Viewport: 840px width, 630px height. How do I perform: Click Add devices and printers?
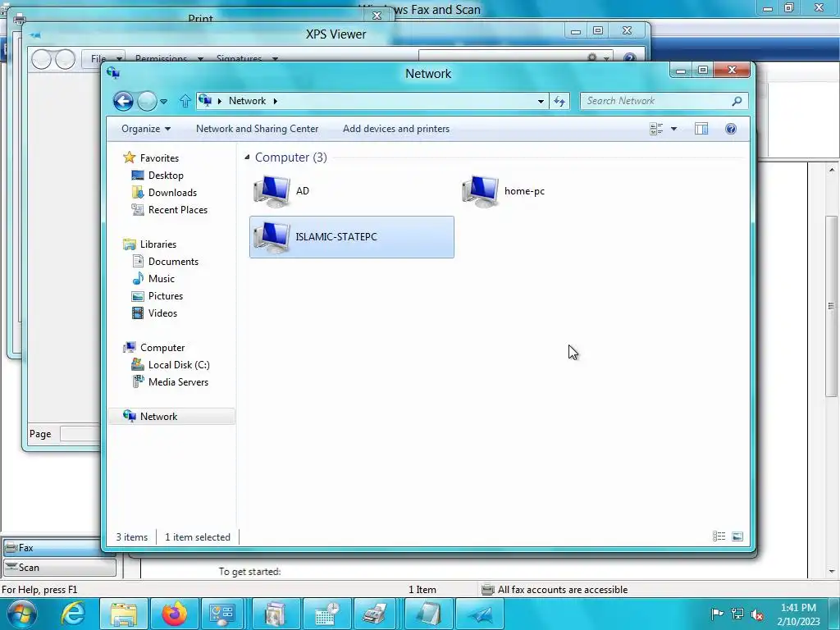click(x=396, y=129)
